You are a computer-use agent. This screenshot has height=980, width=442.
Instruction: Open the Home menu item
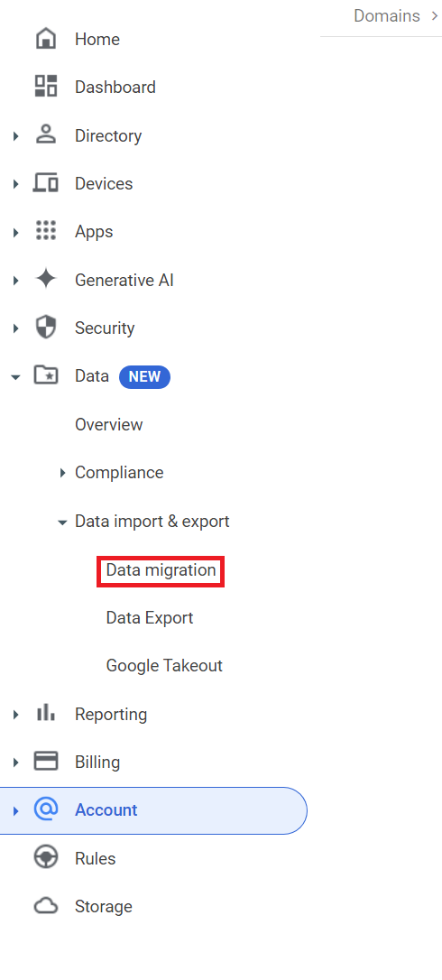point(97,39)
